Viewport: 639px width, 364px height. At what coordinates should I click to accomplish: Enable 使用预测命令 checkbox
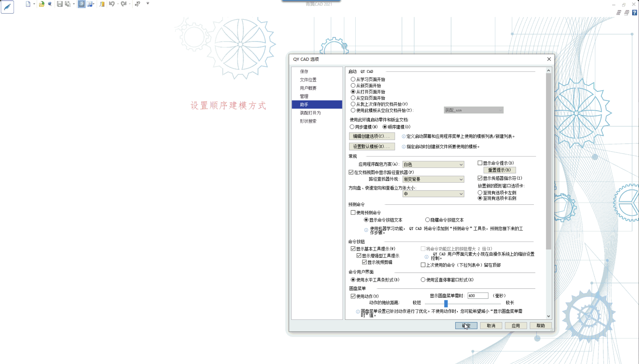click(x=353, y=212)
